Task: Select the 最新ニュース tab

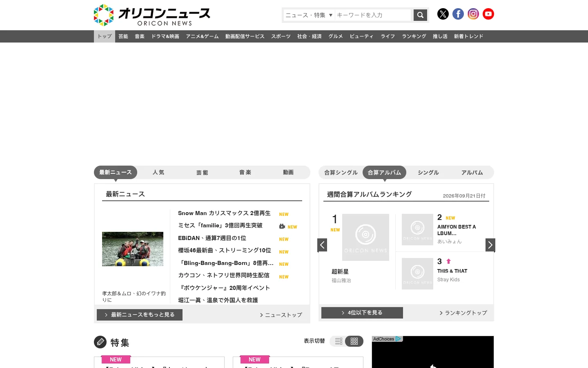Action: click(x=116, y=172)
